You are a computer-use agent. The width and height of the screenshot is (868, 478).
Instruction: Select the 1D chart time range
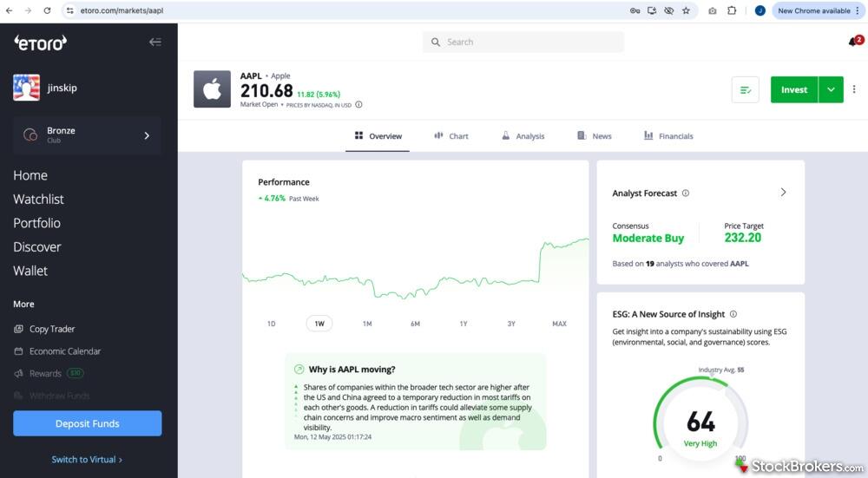[271, 324]
